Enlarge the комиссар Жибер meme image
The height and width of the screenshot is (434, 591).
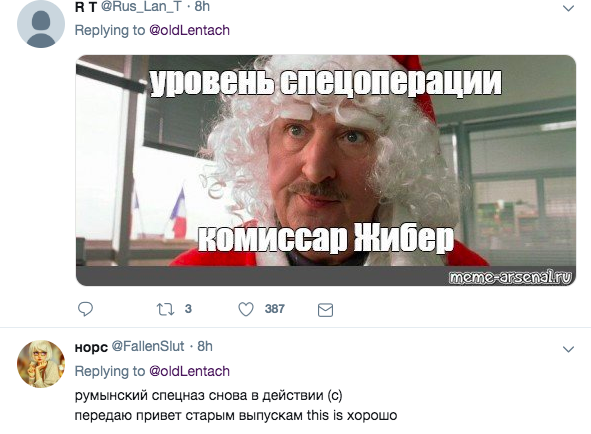click(326, 170)
